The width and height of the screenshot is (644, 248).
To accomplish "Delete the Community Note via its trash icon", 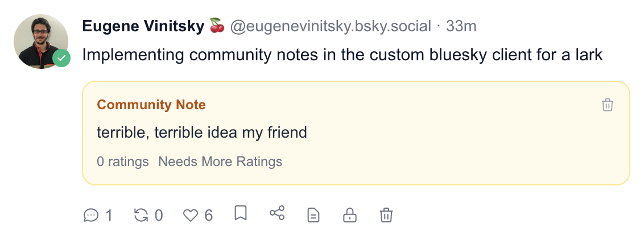I will [608, 105].
